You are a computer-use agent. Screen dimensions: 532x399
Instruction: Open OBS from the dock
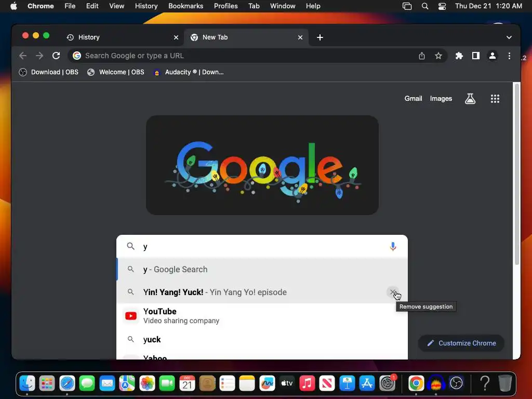456,383
